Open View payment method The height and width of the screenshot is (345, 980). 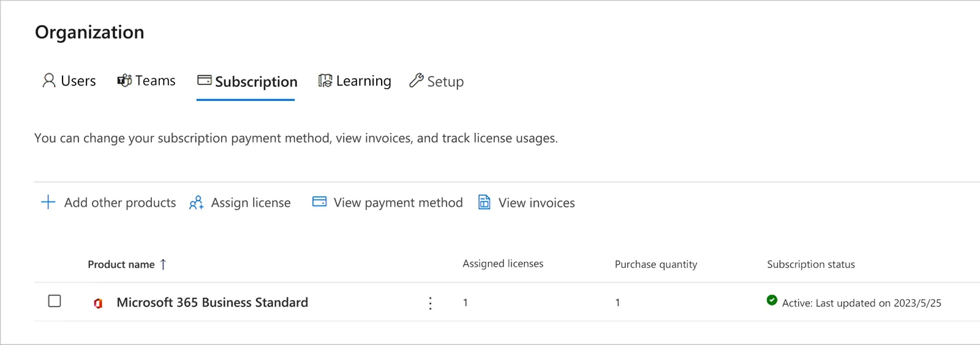pyautogui.click(x=398, y=202)
